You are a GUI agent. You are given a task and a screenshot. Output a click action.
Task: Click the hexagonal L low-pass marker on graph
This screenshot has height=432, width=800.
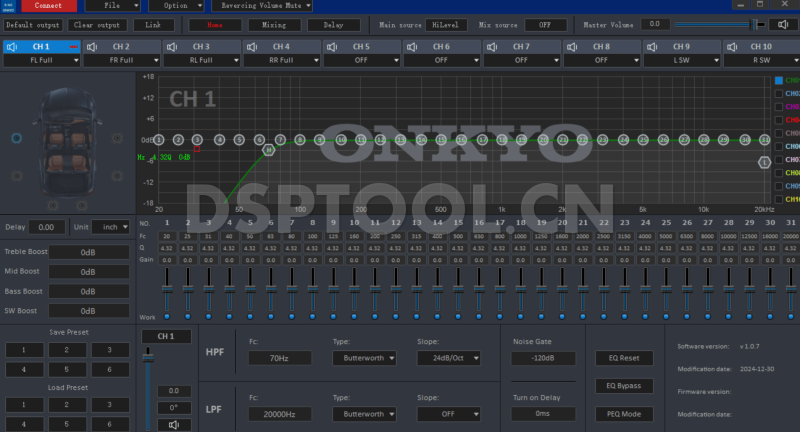click(x=765, y=161)
